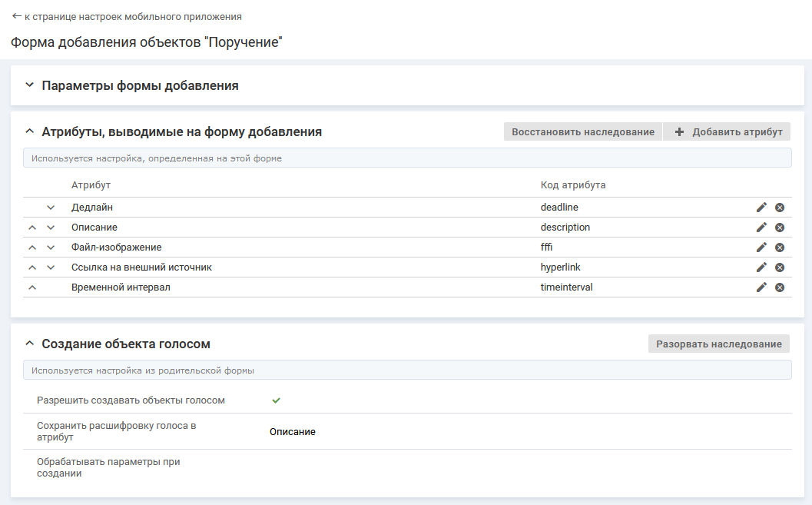This screenshot has height=505, width=812.
Task: Click Добавить атрибут button
Action: [x=727, y=131]
